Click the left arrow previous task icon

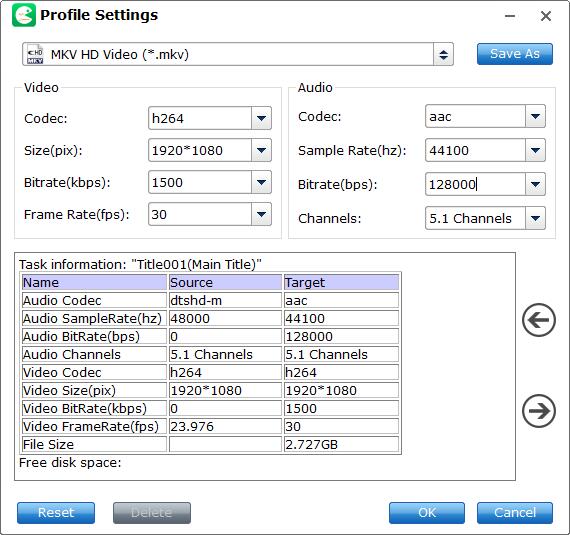click(539, 320)
